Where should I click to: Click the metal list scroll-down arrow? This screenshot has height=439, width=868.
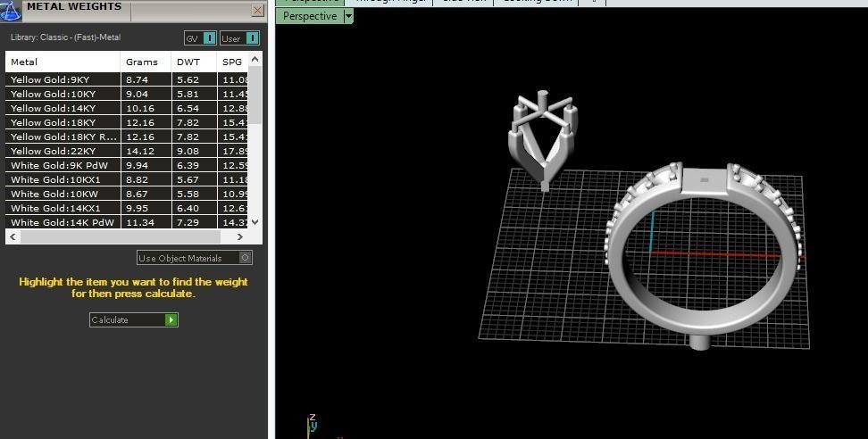point(255,221)
